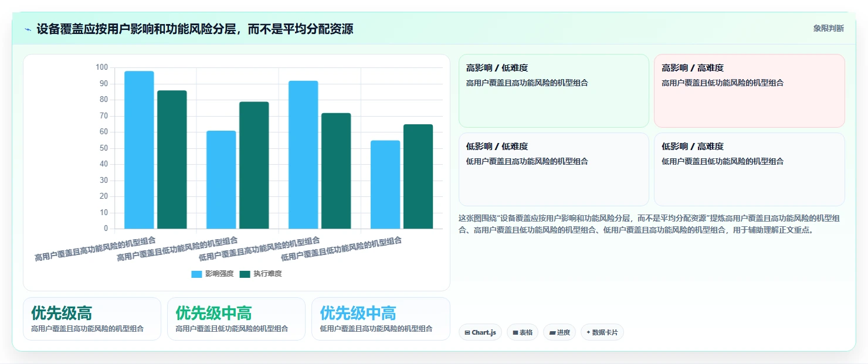The width and height of the screenshot is (868, 364).
Task: Select the blue bar valued 61
Action: tap(221, 179)
